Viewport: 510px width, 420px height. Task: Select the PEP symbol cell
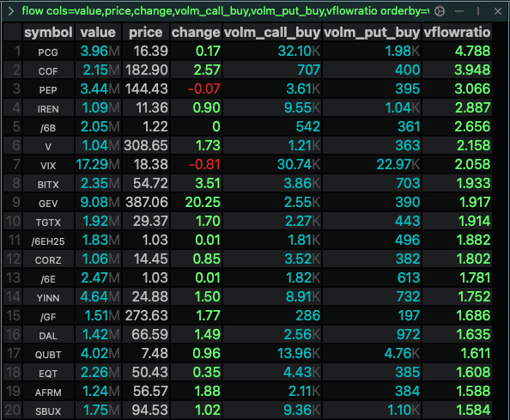click(48, 89)
